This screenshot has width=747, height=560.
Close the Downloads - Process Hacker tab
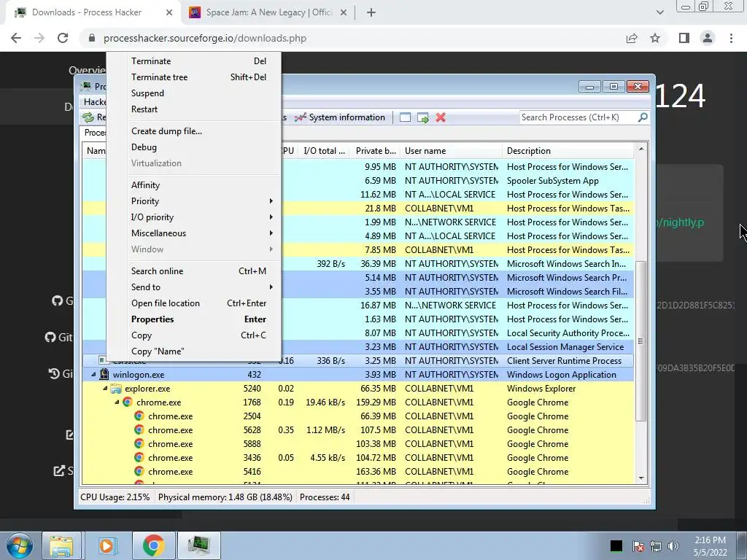pyautogui.click(x=169, y=13)
